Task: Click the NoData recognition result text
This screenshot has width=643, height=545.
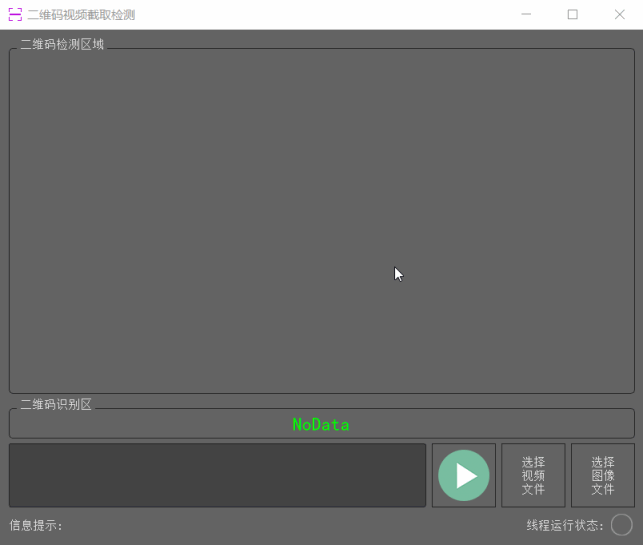Action: [321, 424]
